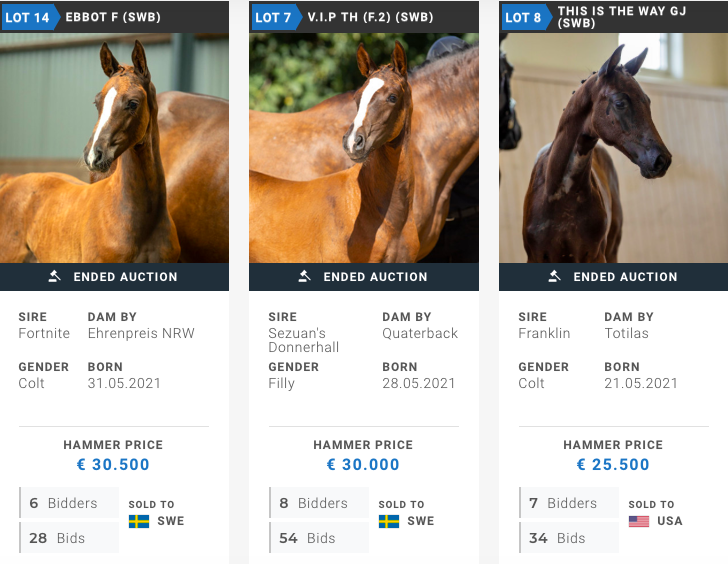Click the Swedish flag on V.I.P TH card
728x564 pixels.
(x=389, y=521)
